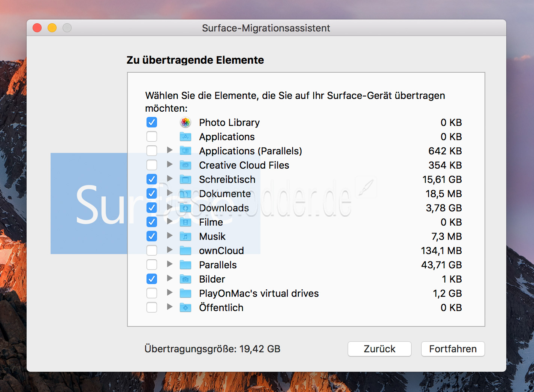
Task: Enable the Öffentlich checkbox
Action: point(152,307)
